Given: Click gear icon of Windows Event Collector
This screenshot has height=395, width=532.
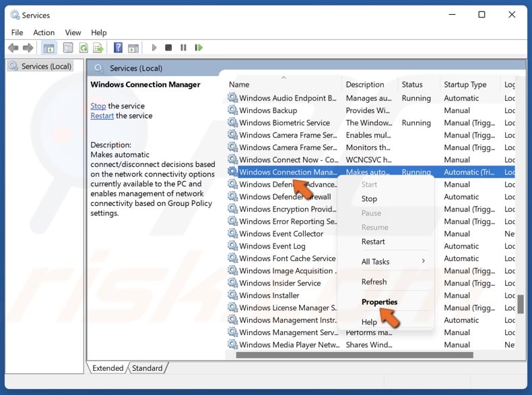Looking at the screenshot, I should click(232, 234).
